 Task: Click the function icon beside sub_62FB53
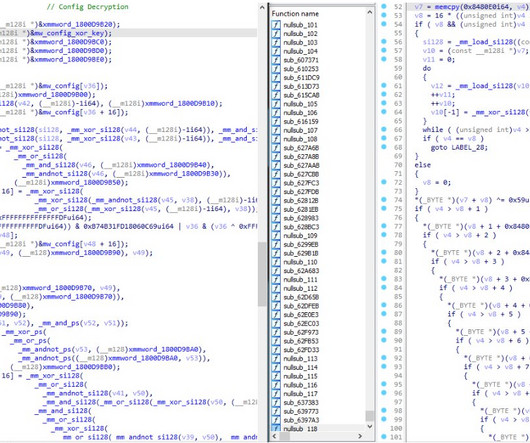276,341
